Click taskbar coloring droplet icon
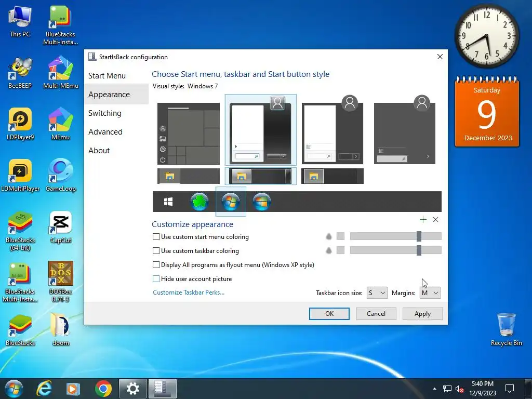This screenshot has height=399, width=532. click(x=328, y=250)
